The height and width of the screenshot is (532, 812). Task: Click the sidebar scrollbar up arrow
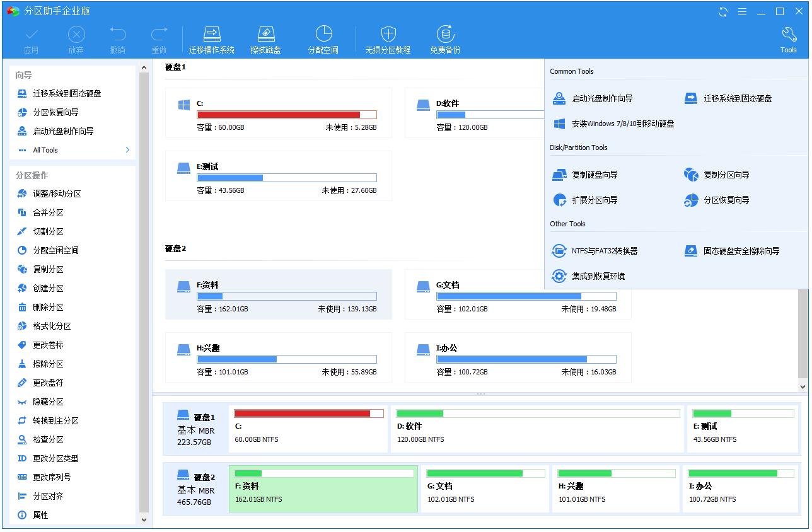click(x=144, y=67)
